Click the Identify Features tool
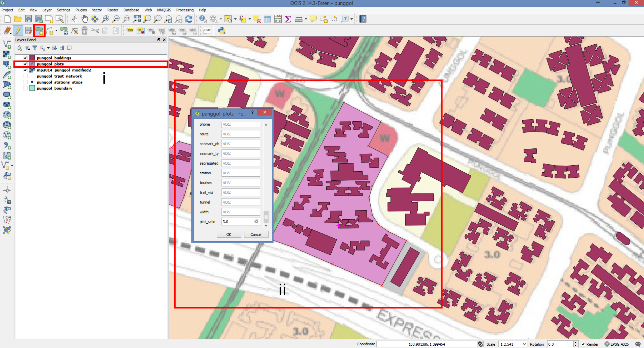The width and height of the screenshot is (644, 348). (203, 19)
